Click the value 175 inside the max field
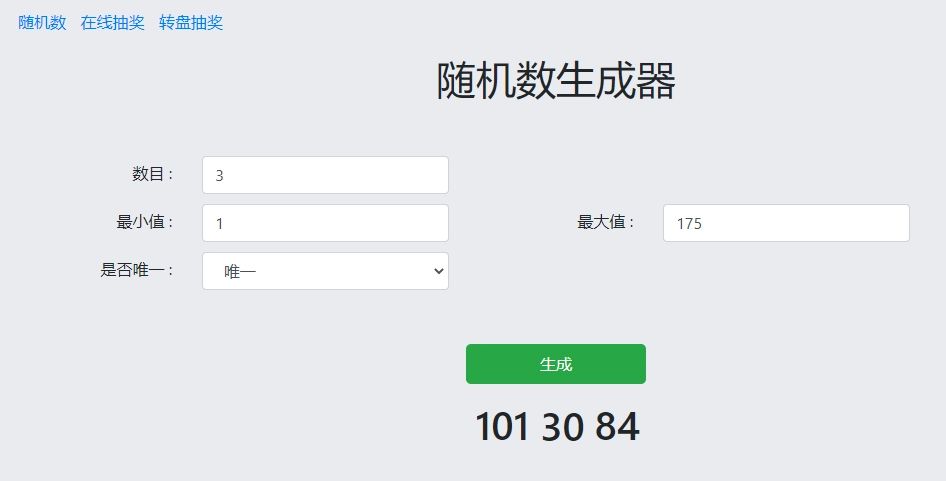 tap(689, 224)
